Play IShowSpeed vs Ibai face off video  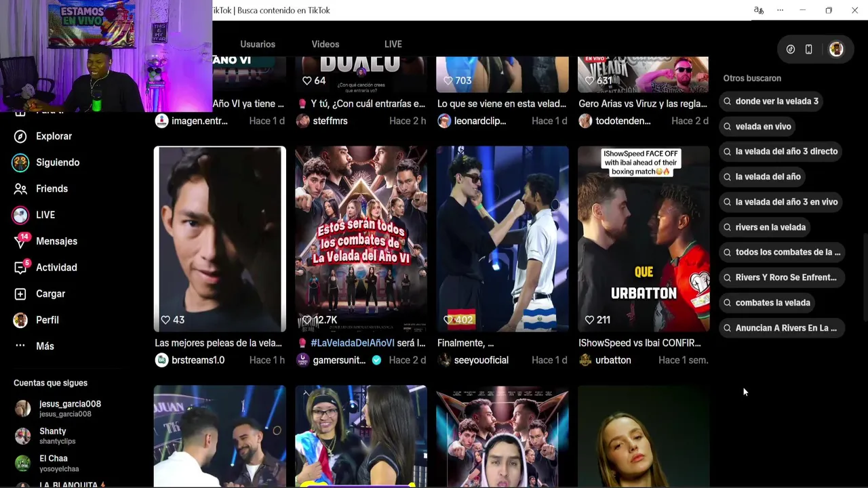(644, 239)
